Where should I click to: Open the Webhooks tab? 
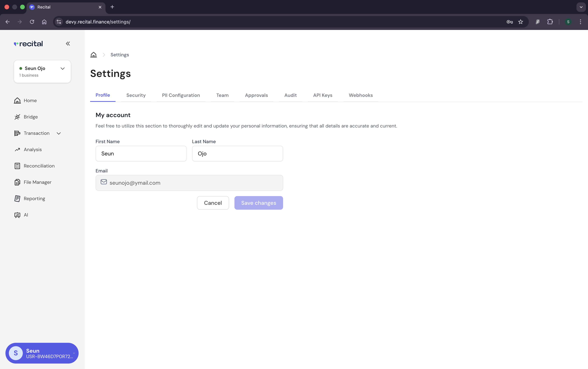(361, 95)
